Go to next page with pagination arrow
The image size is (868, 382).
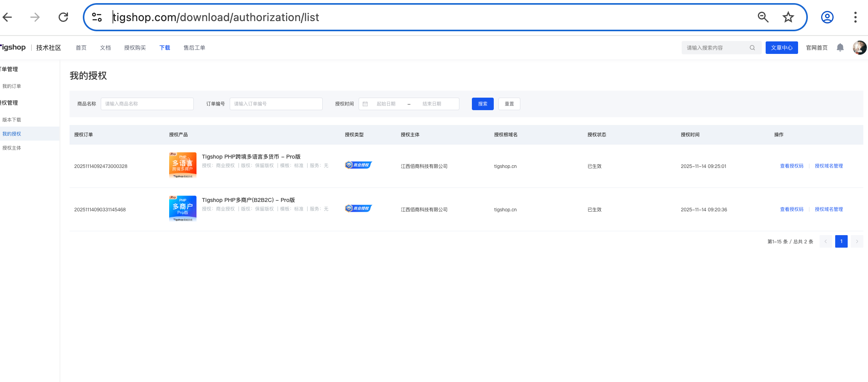click(x=857, y=241)
